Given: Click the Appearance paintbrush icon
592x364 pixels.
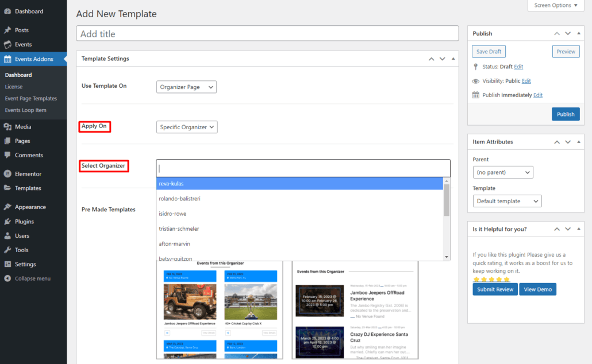Looking at the screenshot, I should click(7, 207).
